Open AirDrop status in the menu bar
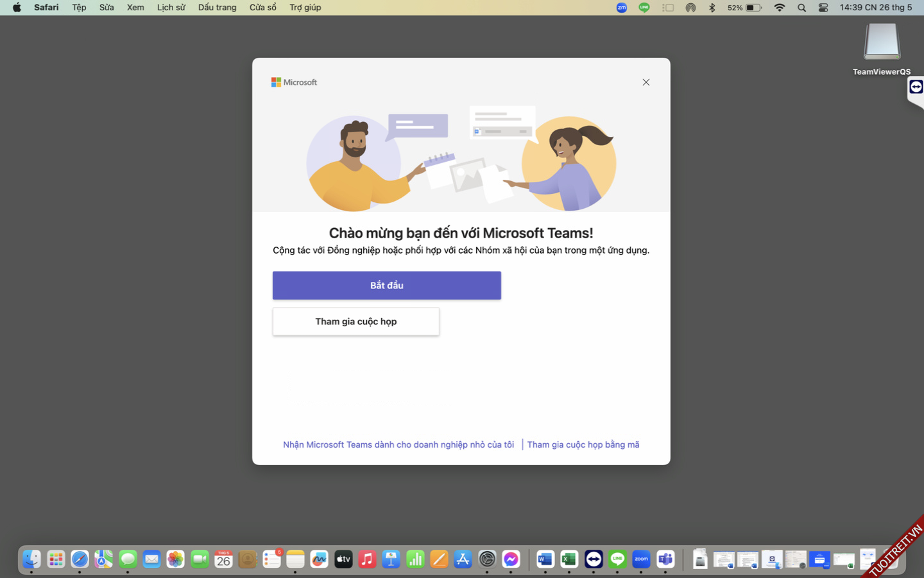Image resolution: width=924 pixels, height=578 pixels. pyautogui.click(x=690, y=8)
